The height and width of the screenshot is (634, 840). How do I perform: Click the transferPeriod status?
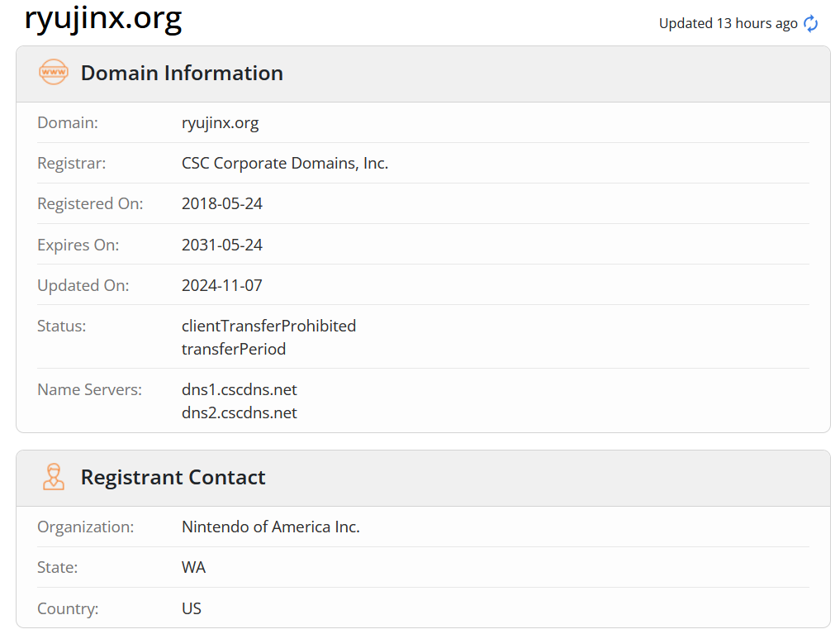[234, 349]
